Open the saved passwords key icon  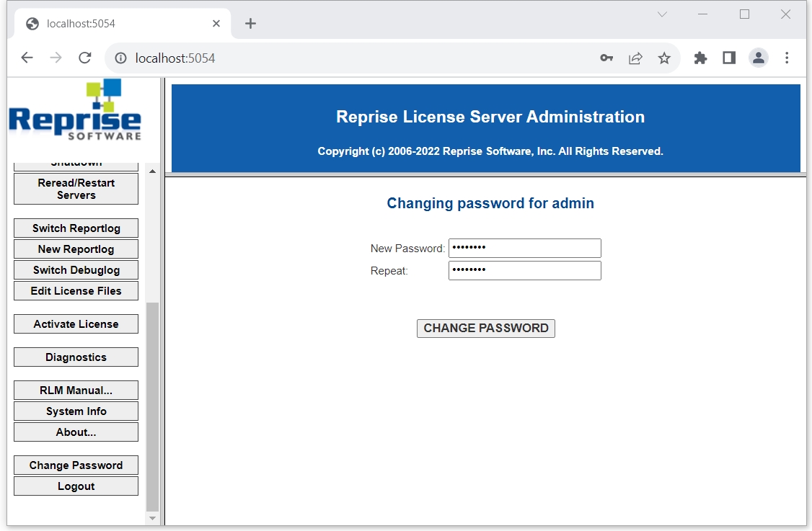[606, 58]
